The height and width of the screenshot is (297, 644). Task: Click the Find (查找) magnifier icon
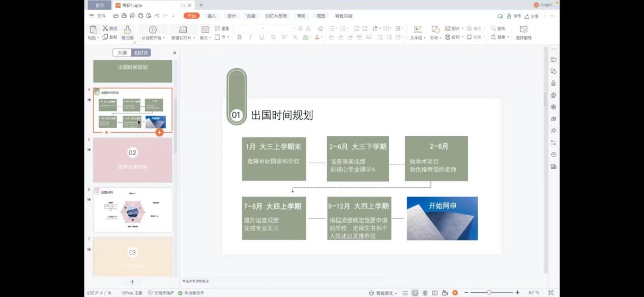[493, 28]
